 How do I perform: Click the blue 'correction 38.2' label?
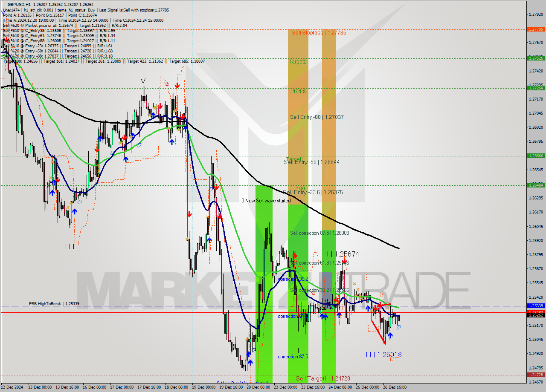pyautogui.click(x=293, y=279)
